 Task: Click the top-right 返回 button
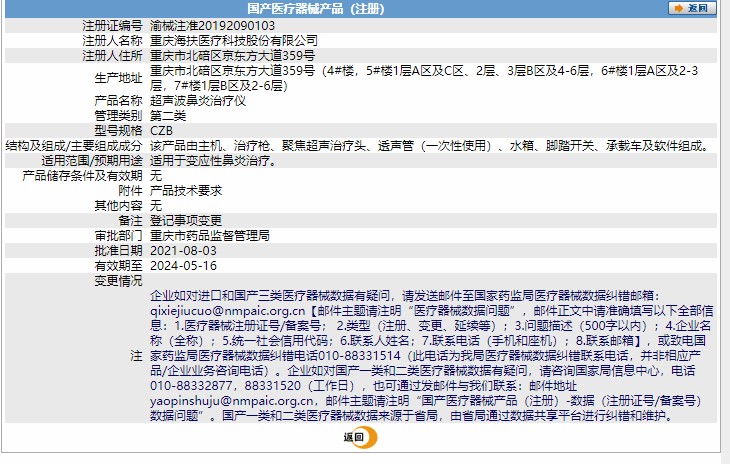(x=692, y=8)
